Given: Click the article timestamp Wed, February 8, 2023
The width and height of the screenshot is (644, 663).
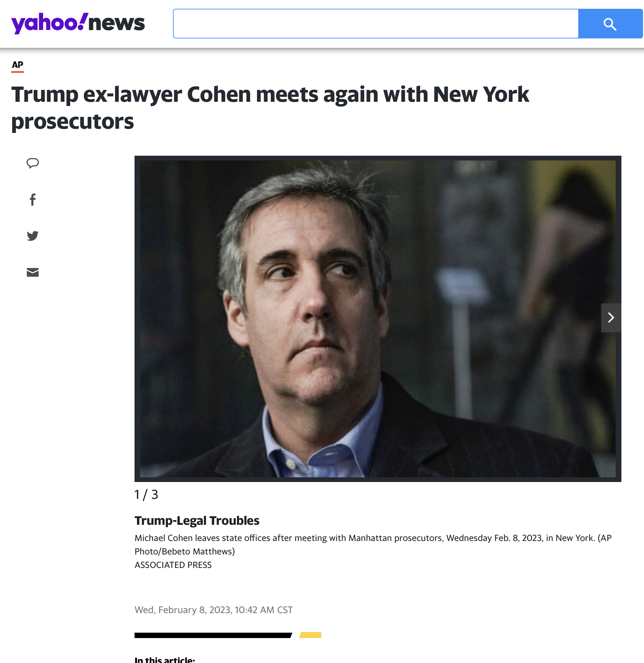Looking at the screenshot, I should [x=213, y=610].
